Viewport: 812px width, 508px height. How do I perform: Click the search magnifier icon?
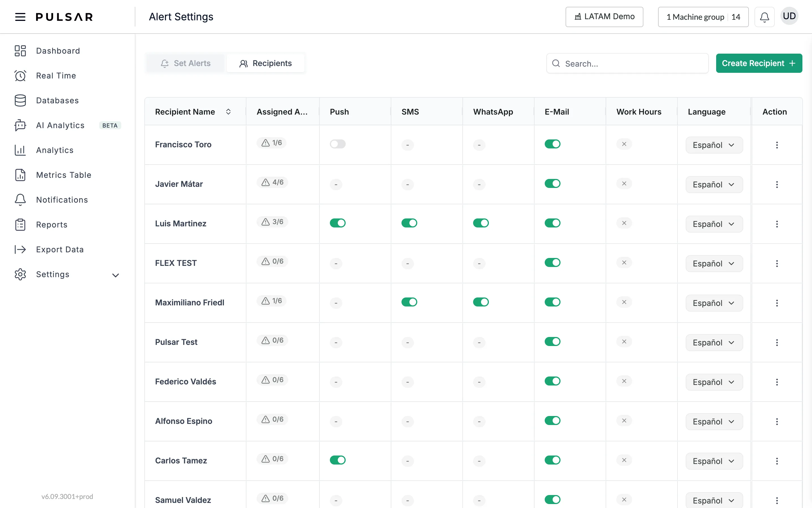556,63
